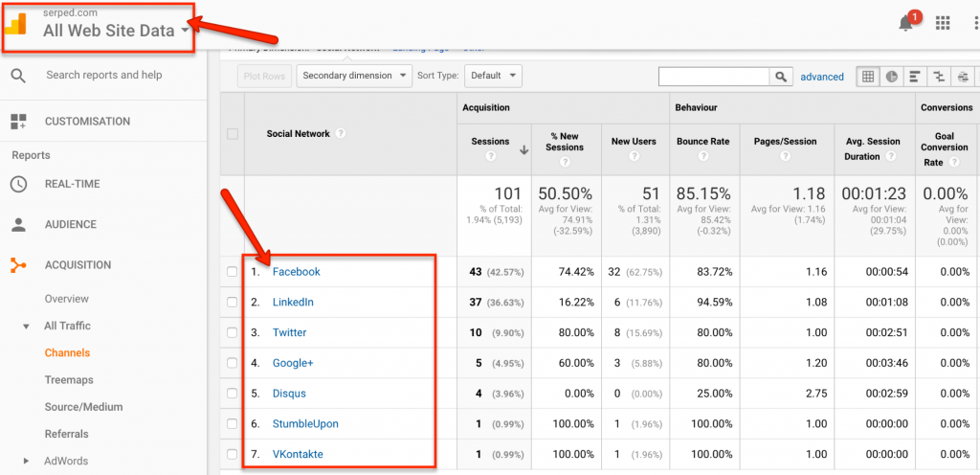Image resolution: width=980 pixels, height=475 pixels.
Task: Check the Facebook row checkbox
Action: coord(233,272)
